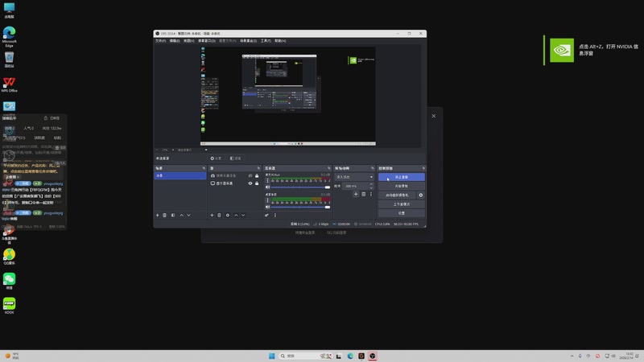Pop out the Scene Transitions dock panel
The height and width of the screenshot is (362, 644).
(x=373, y=168)
